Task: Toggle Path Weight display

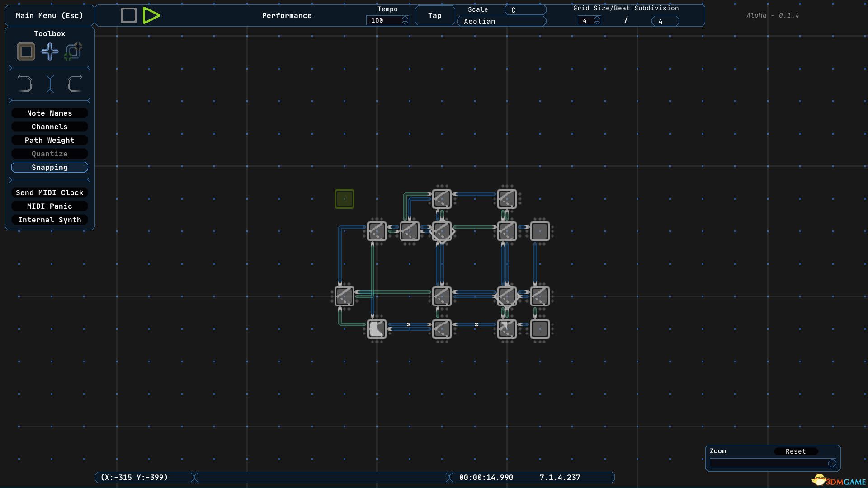Action: [50, 140]
